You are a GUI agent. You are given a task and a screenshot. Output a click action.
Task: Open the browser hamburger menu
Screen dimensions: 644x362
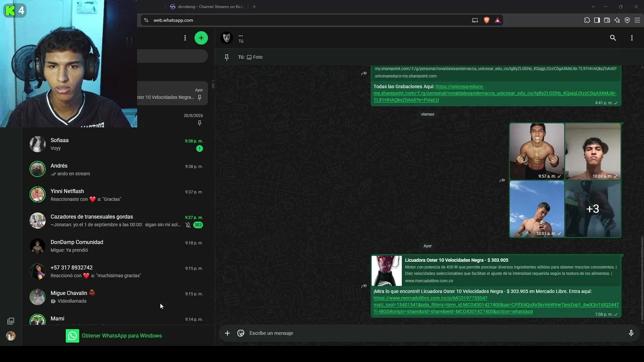click(x=637, y=20)
